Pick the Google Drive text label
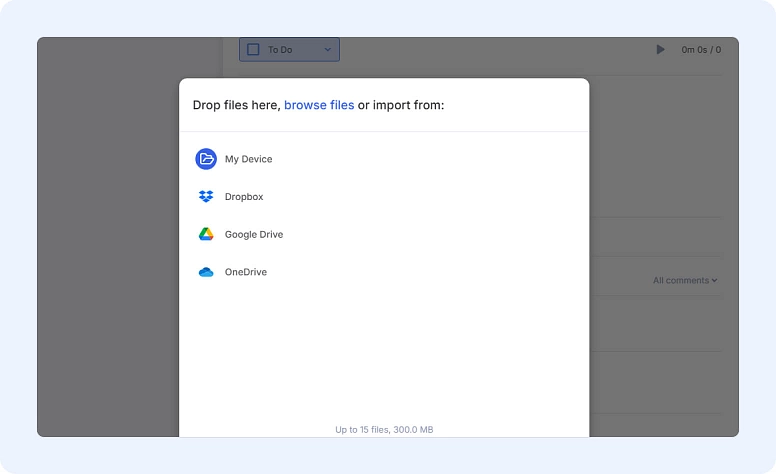The height and width of the screenshot is (474, 776). tap(254, 234)
